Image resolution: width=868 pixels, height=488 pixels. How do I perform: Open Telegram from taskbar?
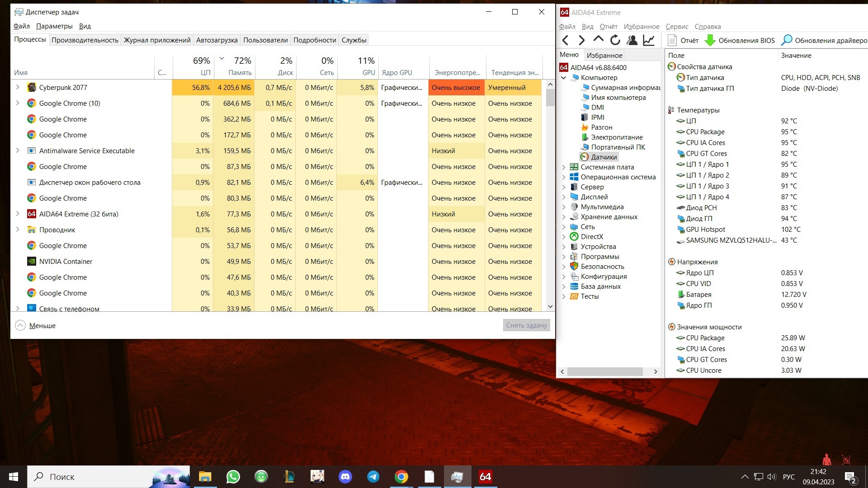point(373,477)
